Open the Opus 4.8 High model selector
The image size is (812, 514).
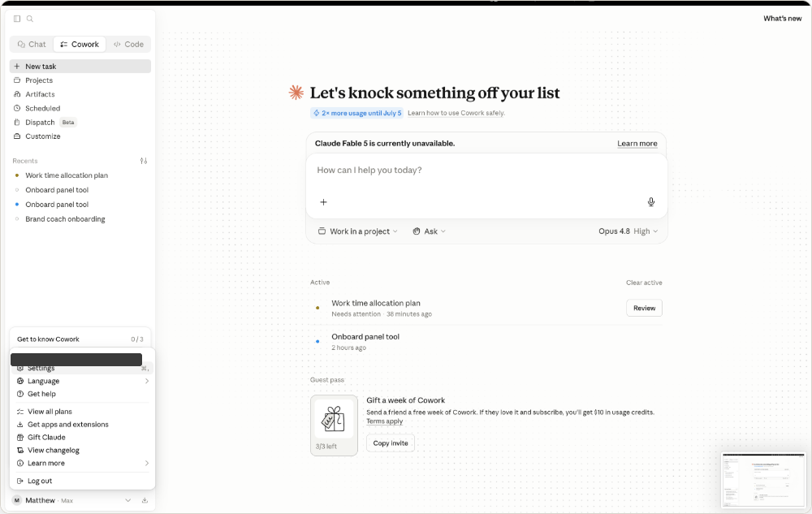click(x=628, y=231)
